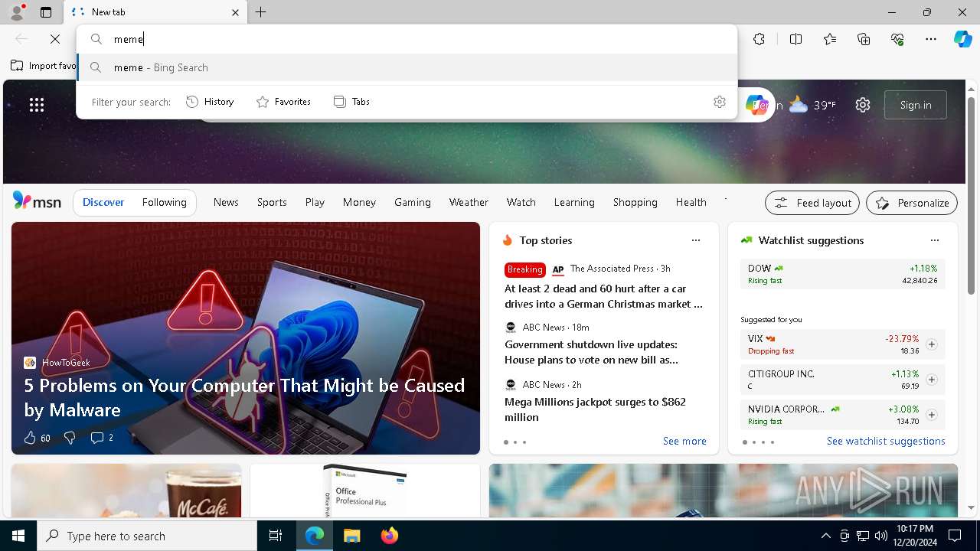This screenshot has height=551, width=980.
Task: Add VIX to watchlist
Action: coord(931,344)
